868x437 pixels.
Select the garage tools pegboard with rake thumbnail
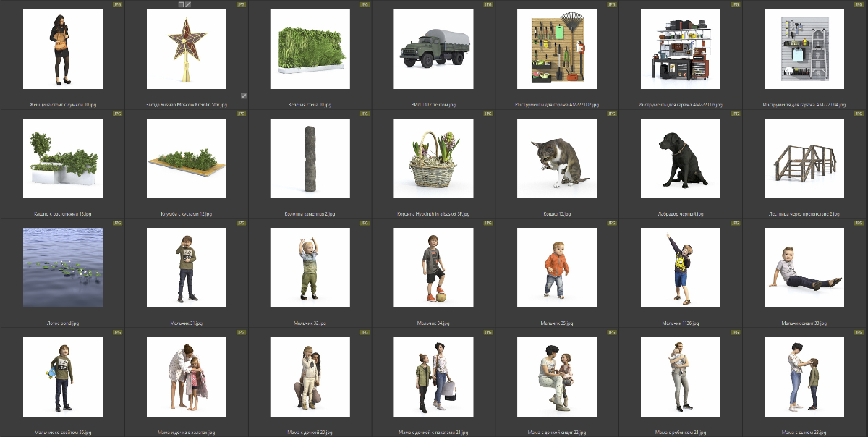[x=557, y=49]
